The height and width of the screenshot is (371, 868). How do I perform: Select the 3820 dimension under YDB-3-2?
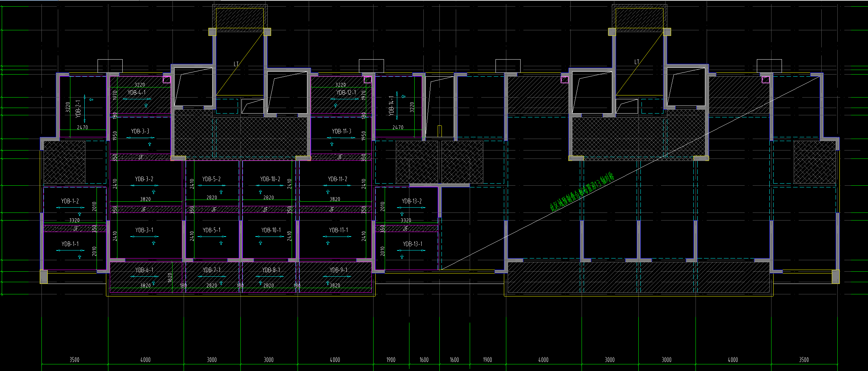(146, 199)
